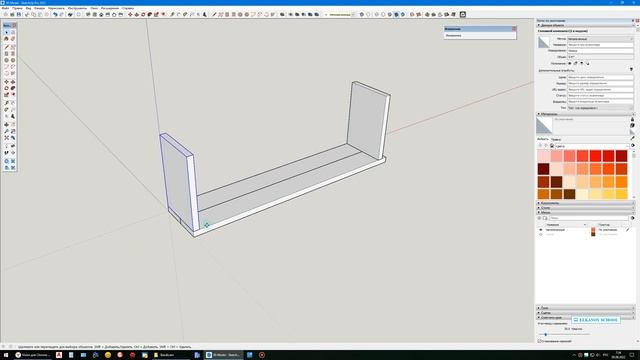Select the Rectangle drawing tool
640x360 pixels.
[7, 53]
